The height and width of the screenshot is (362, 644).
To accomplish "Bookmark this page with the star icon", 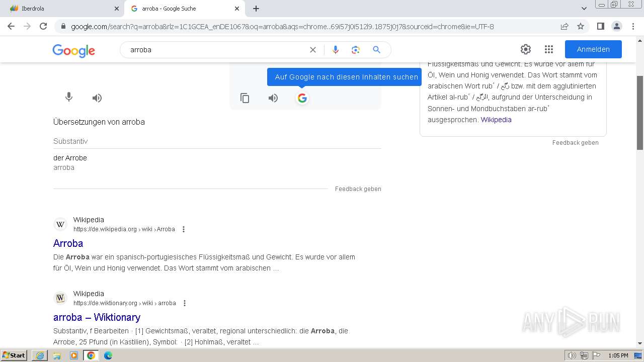I will pos(581,26).
